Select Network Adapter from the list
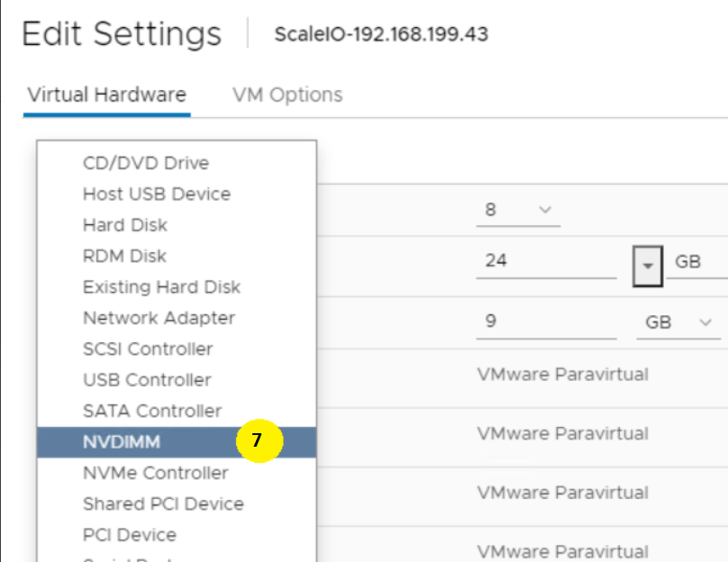 [x=158, y=318]
